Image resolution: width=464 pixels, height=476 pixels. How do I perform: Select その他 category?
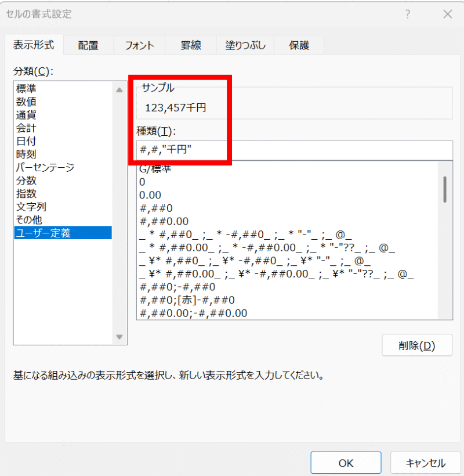pyautogui.click(x=63, y=220)
